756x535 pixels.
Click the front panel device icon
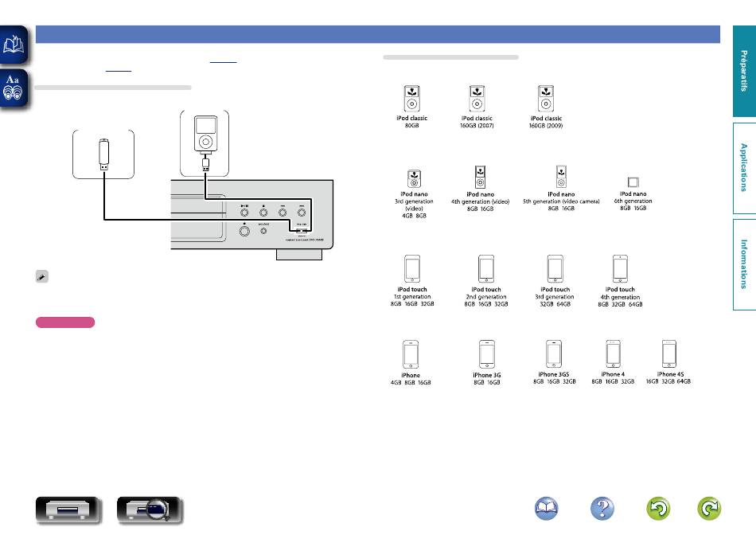click(x=68, y=510)
